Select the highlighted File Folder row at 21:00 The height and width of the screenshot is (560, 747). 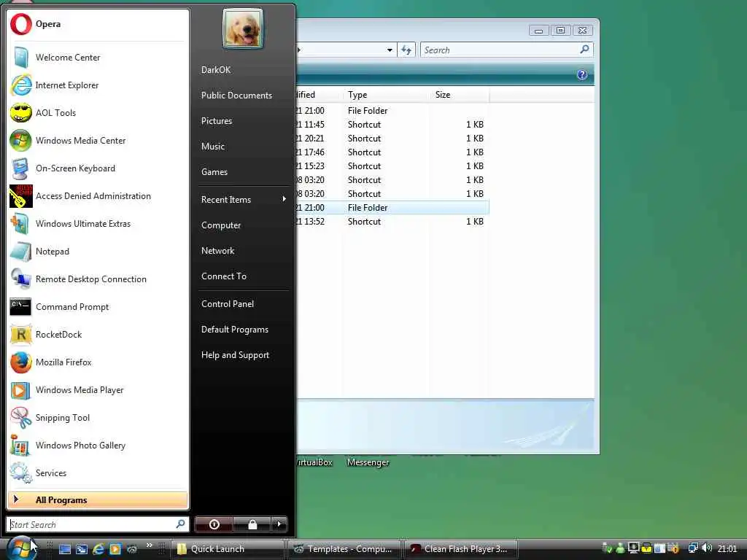point(392,208)
